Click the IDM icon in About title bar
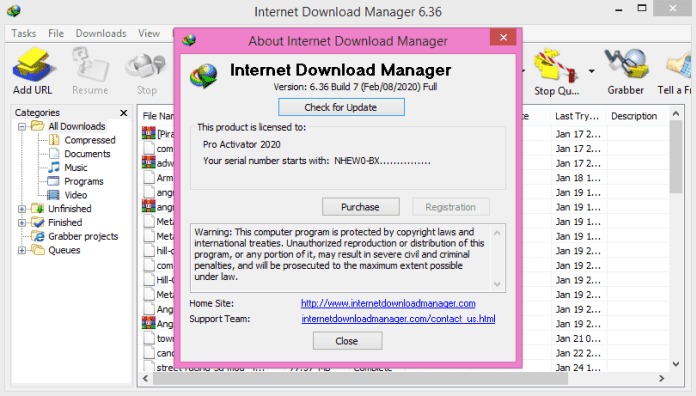 click(189, 40)
